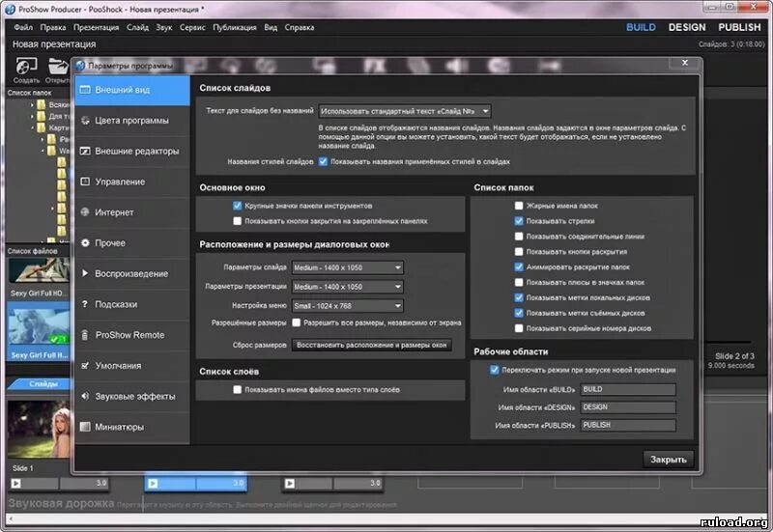The width and height of the screenshot is (773, 532).
Task: Disable Крупные значки панели инструментов
Action: [x=237, y=206]
